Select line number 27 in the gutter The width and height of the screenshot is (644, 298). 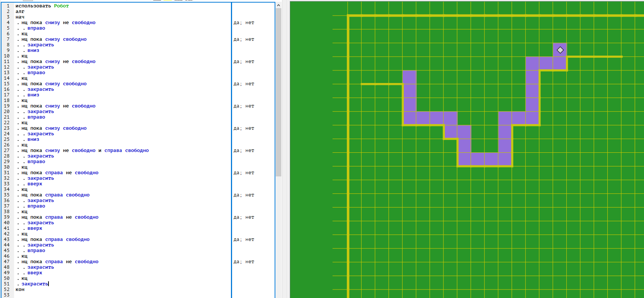point(7,150)
